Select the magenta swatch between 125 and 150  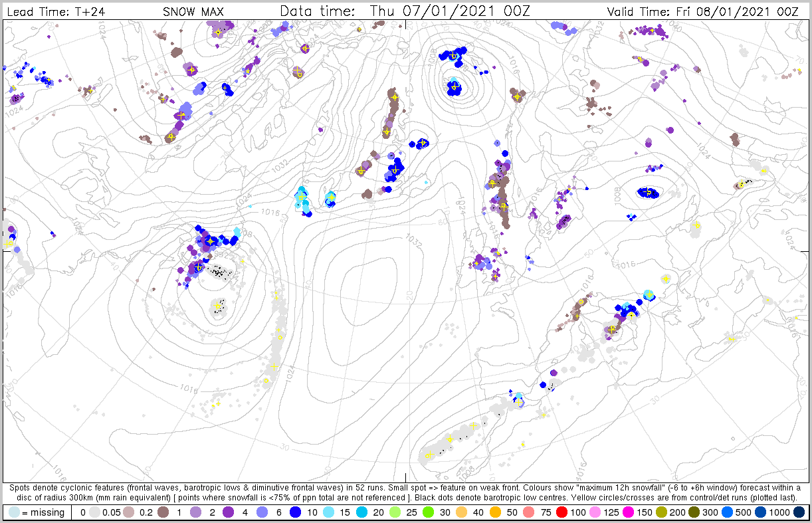(x=628, y=512)
